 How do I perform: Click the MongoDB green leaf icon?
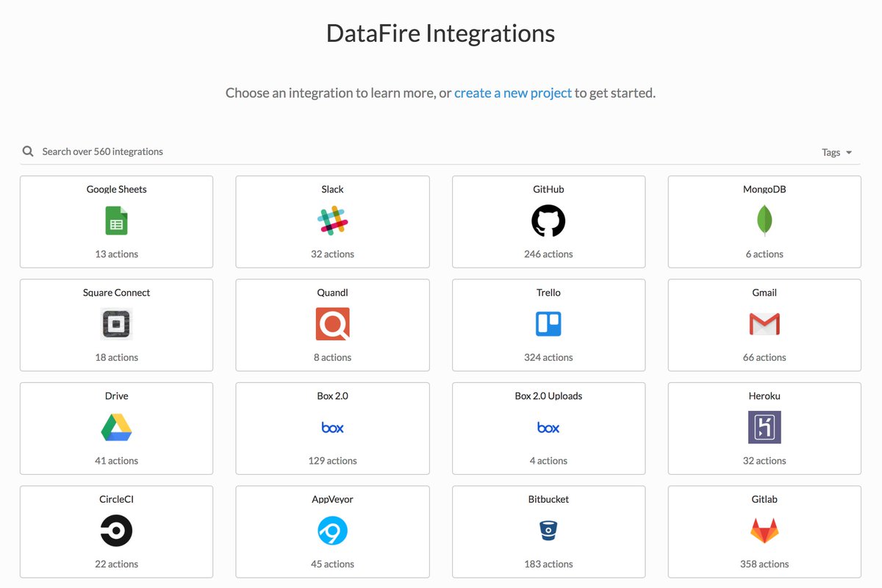[764, 220]
